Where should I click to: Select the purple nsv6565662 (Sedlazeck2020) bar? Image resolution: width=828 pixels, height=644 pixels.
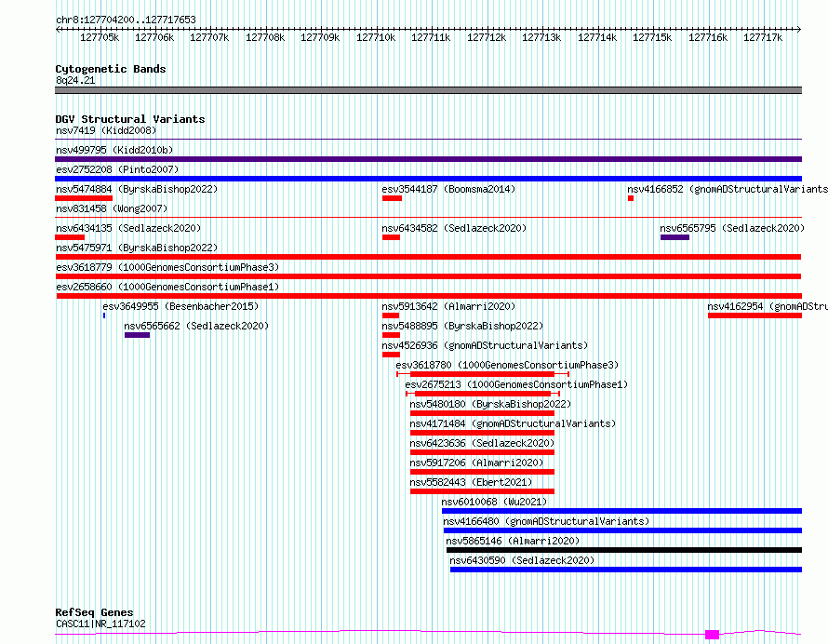click(x=138, y=335)
